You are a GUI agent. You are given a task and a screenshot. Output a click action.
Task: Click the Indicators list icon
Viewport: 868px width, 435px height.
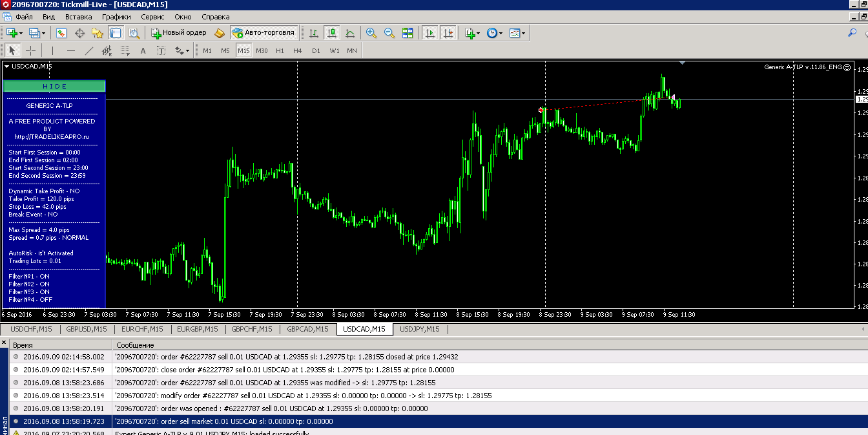pos(470,32)
